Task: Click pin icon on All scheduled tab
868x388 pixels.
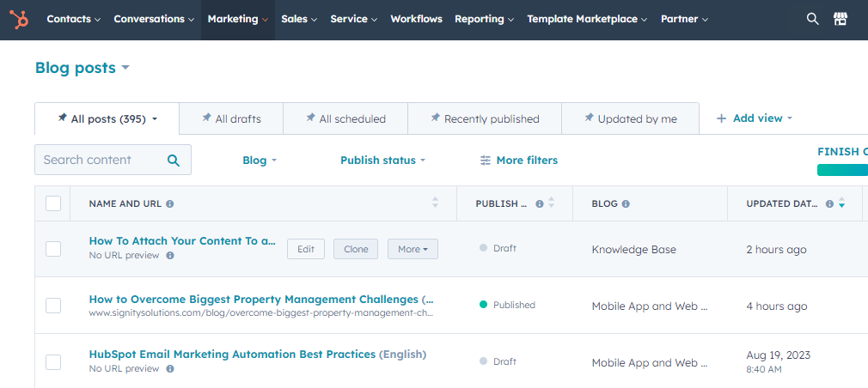Action: tap(310, 118)
